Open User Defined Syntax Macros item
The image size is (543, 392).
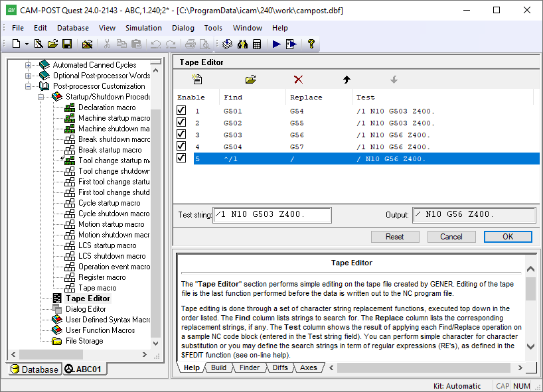(108, 320)
